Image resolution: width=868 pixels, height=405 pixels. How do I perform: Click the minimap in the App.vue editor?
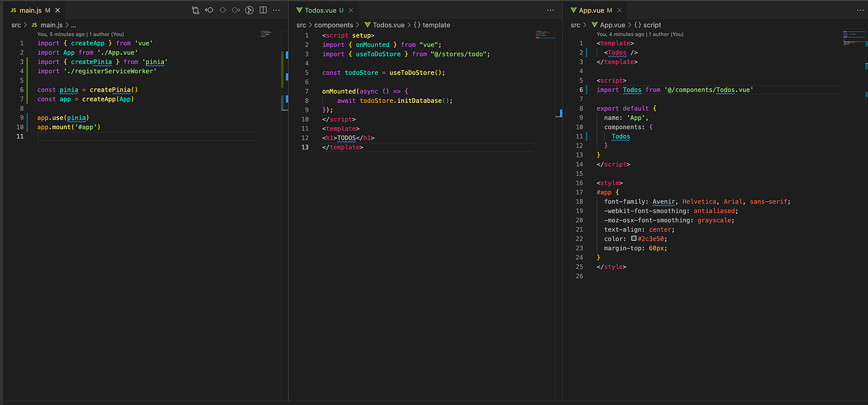(x=852, y=38)
